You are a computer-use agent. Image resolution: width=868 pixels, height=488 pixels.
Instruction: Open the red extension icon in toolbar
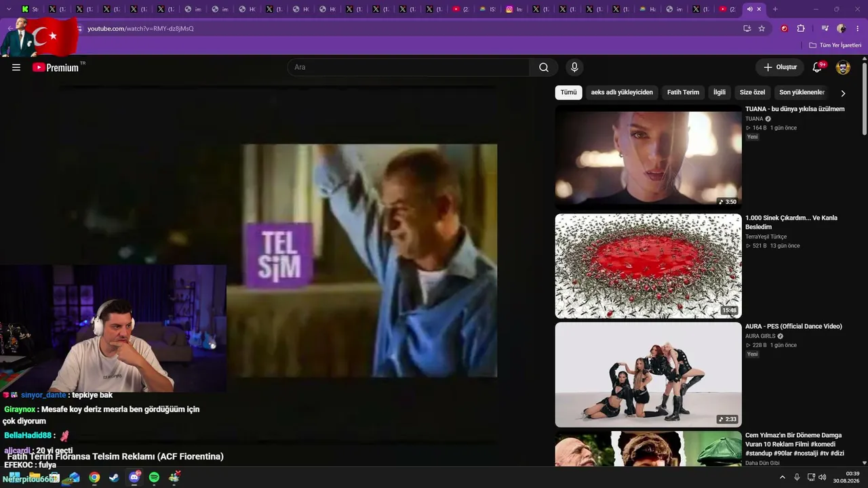pyautogui.click(x=785, y=28)
